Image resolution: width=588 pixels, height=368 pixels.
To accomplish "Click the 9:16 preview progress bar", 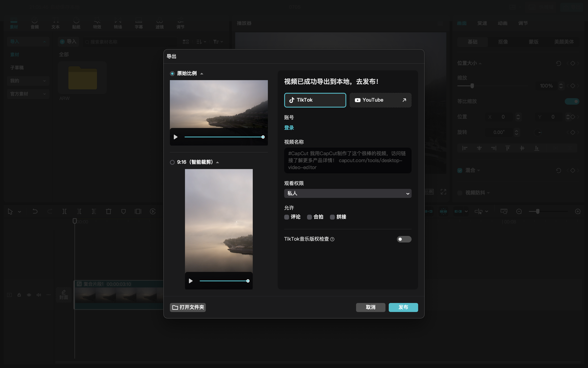I will tap(224, 281).
